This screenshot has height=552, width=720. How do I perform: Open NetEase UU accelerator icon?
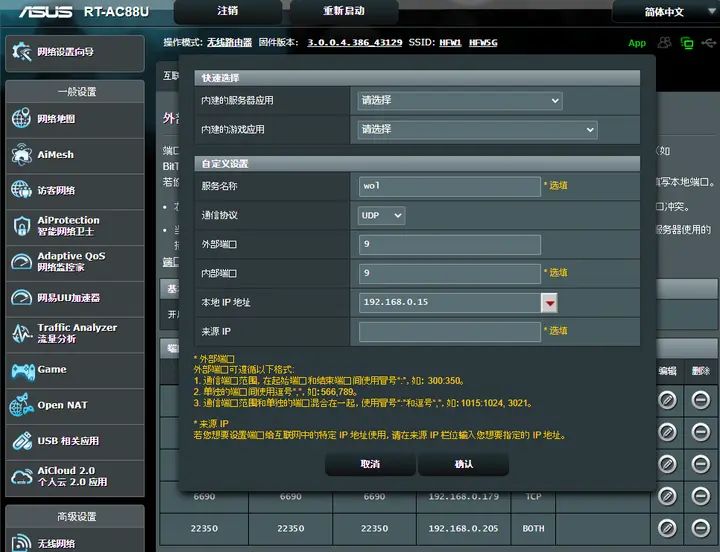pyautogui.click(x=21, y=297)
